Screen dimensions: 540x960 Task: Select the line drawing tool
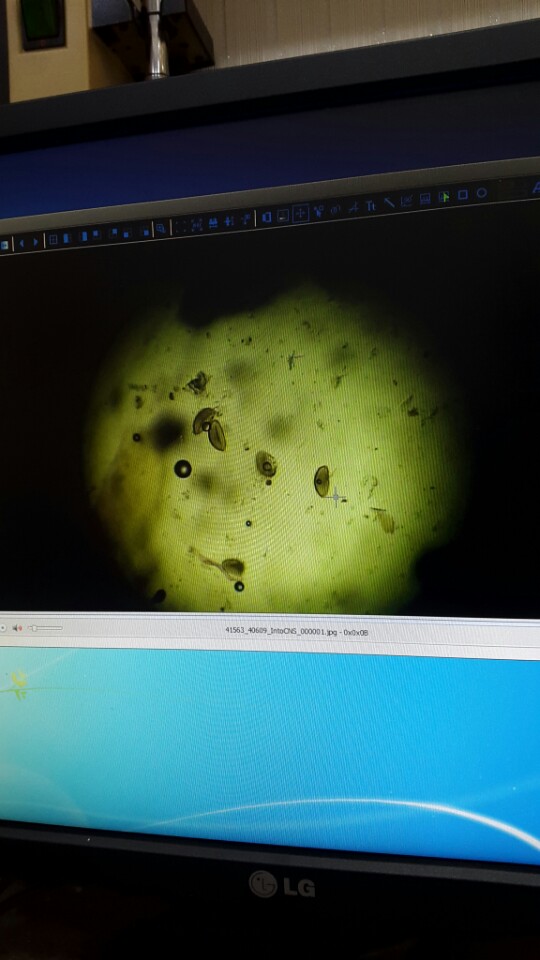(x=389, y=203)
